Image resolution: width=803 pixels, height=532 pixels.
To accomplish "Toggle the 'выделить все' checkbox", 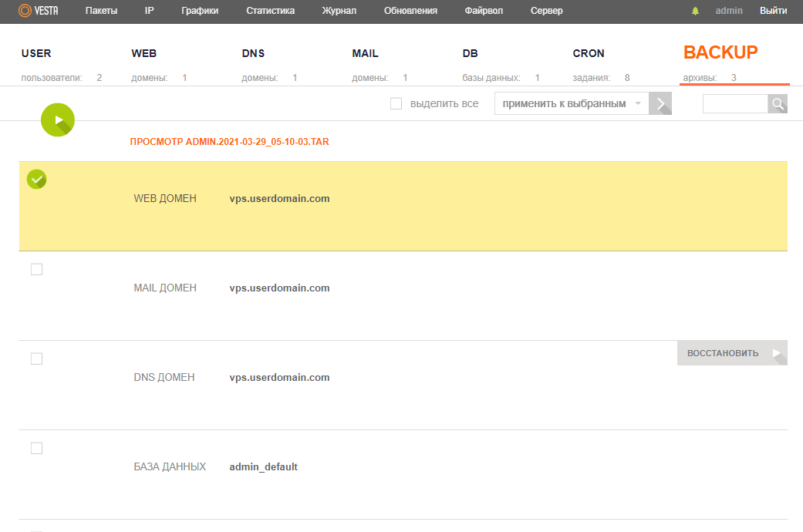I will tap(396, 104).
